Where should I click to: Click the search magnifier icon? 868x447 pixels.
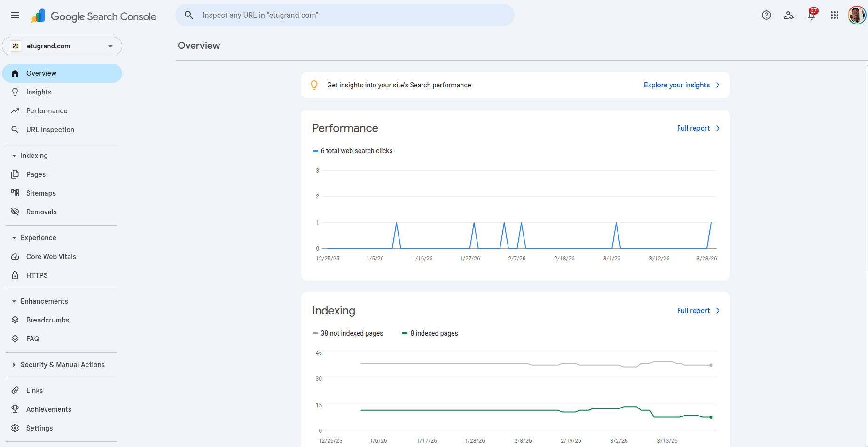(x=188, y=15)
